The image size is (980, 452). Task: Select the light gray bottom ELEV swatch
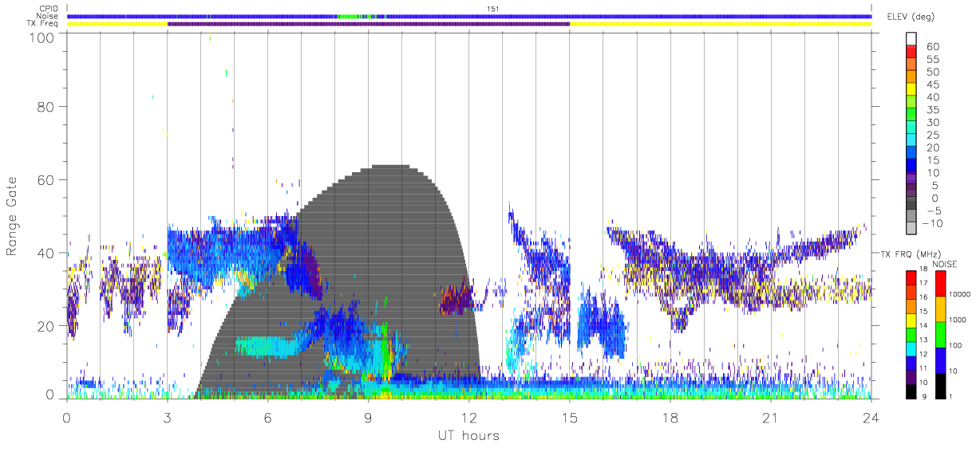911,227
